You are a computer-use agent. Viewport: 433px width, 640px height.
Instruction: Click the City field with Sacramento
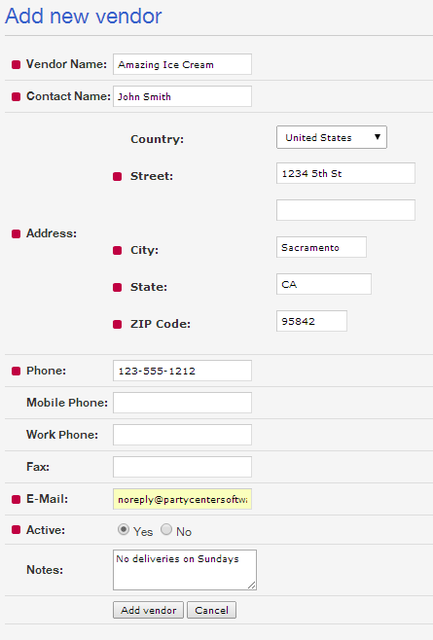coord(321,247)
